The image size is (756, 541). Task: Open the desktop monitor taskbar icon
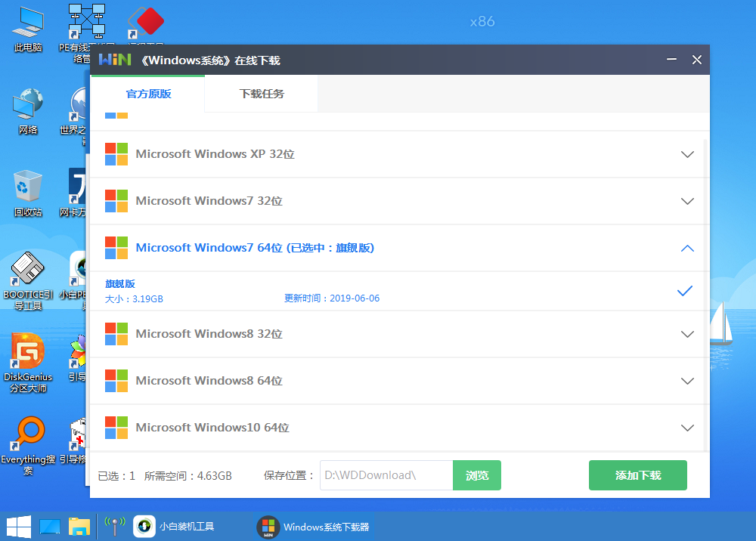point(50,527)
